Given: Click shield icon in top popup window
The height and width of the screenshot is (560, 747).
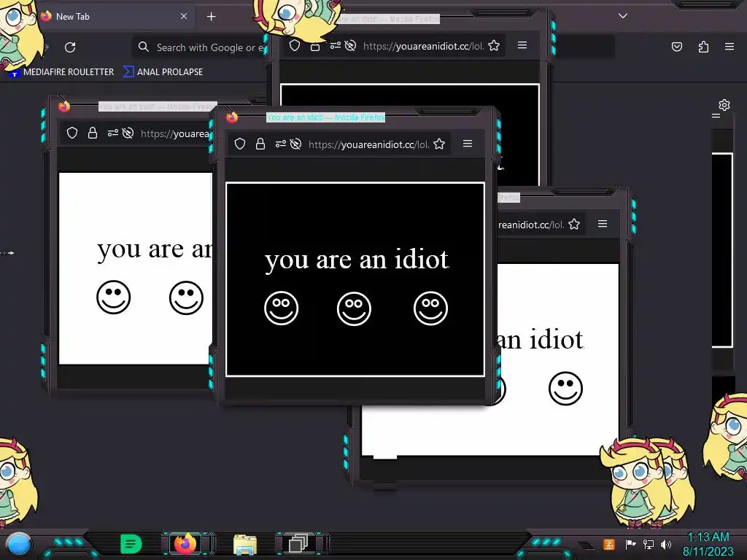Looking at the screenshot, I should (x=295, y=45).
